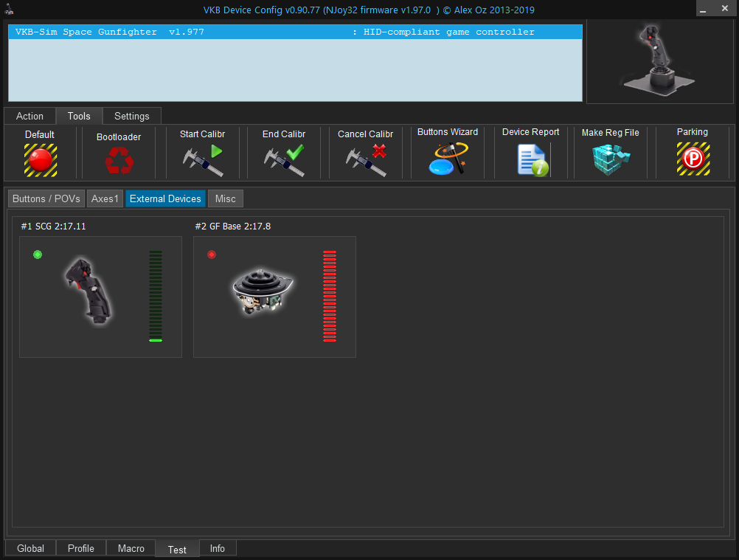Switch to the Global bottom tab
This screenshot has width=739, height=560.
click(31, 548)
